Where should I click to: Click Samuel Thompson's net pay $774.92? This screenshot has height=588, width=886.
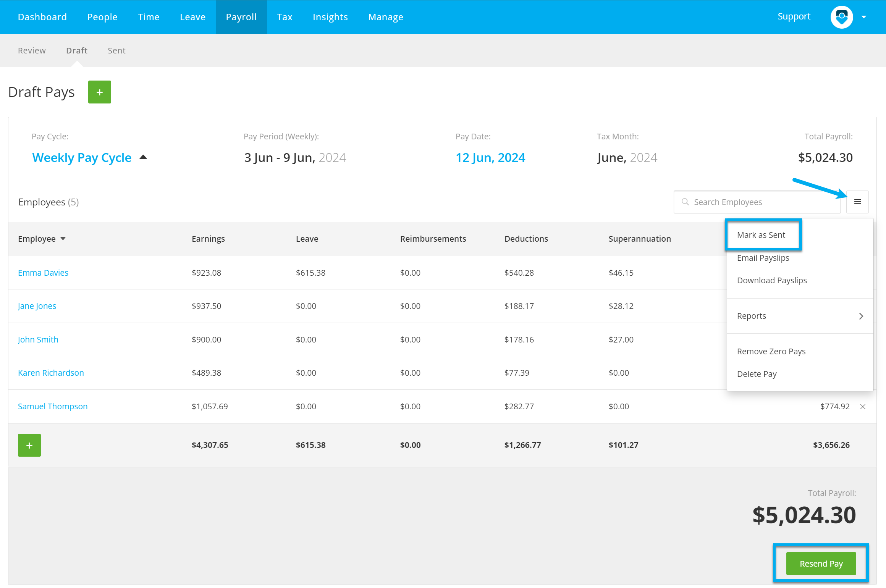(x=835, y=406)
